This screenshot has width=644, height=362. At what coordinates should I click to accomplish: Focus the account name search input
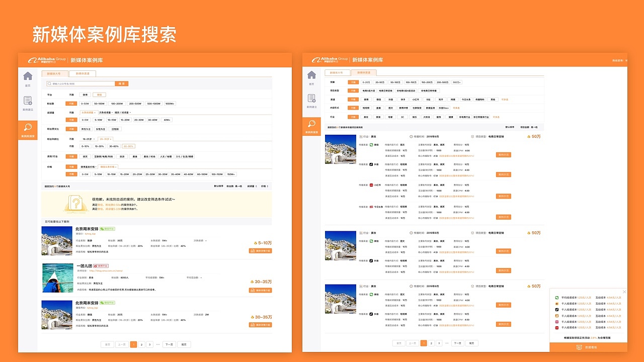[80, 83]
